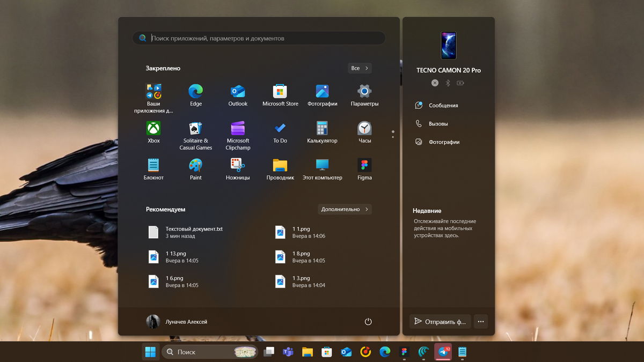
Task: Open the To Do app
Action: 280,132
